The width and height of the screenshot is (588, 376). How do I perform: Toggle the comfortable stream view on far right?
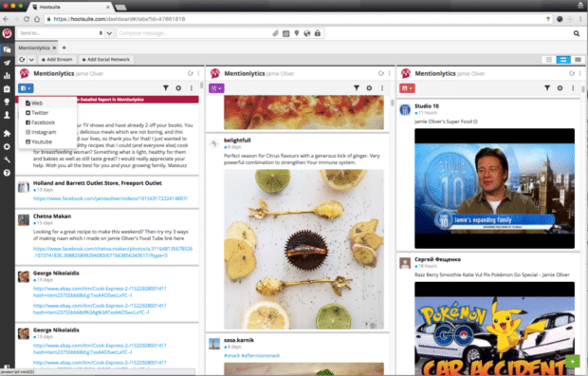578,60
